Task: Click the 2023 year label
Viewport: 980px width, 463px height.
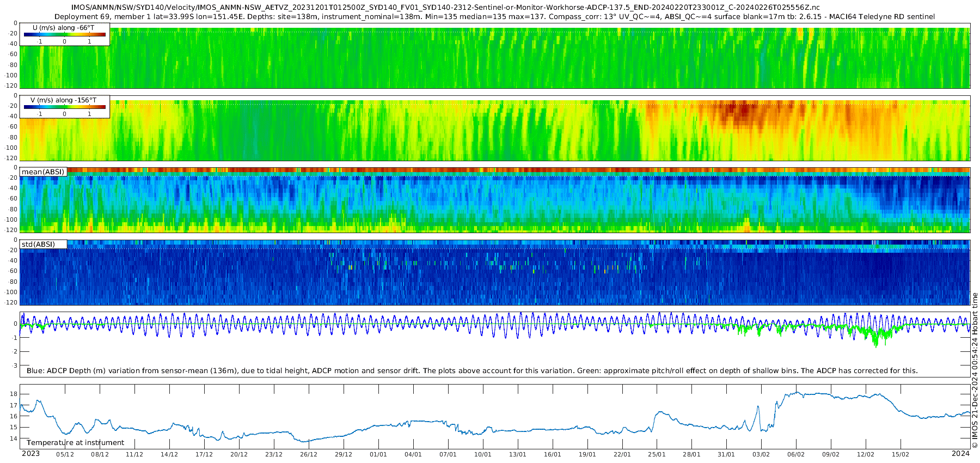Action: pyautogui.click(x=30, y=454)
